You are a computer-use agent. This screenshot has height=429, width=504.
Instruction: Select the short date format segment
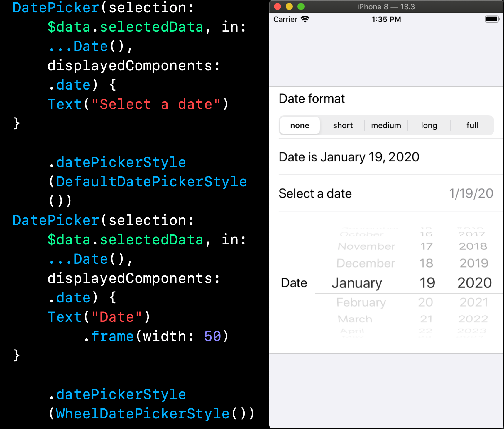(x=343, y=125)
